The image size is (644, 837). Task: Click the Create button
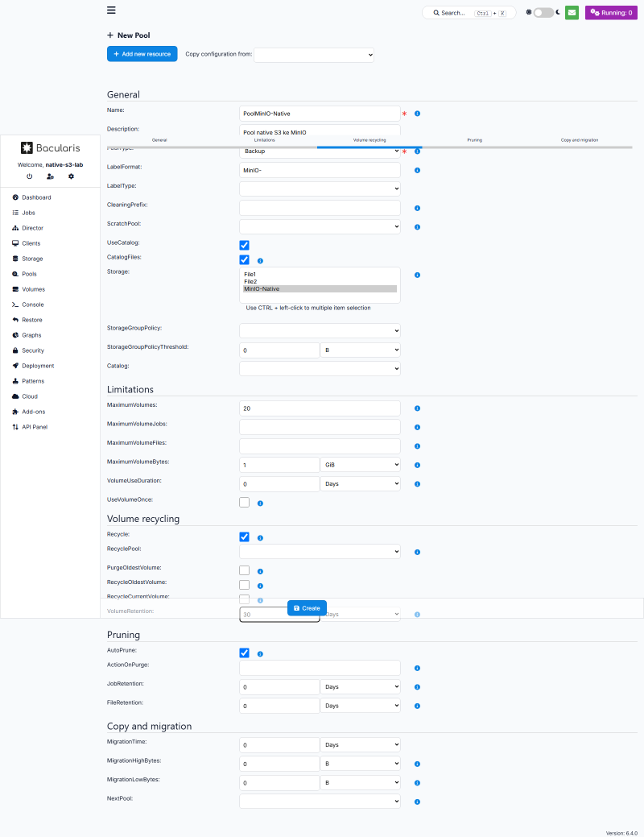coord(307,608)
